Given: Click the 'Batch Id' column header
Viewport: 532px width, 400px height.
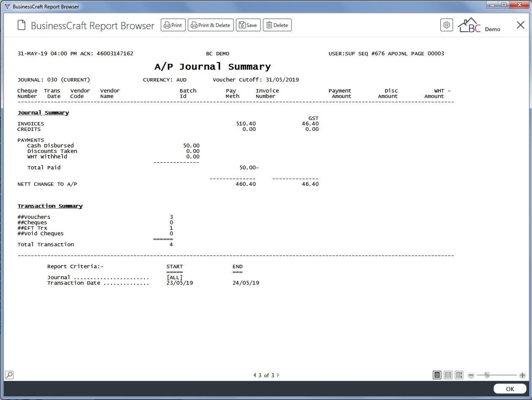Looking at the screenshot, I should click(188, 93).
